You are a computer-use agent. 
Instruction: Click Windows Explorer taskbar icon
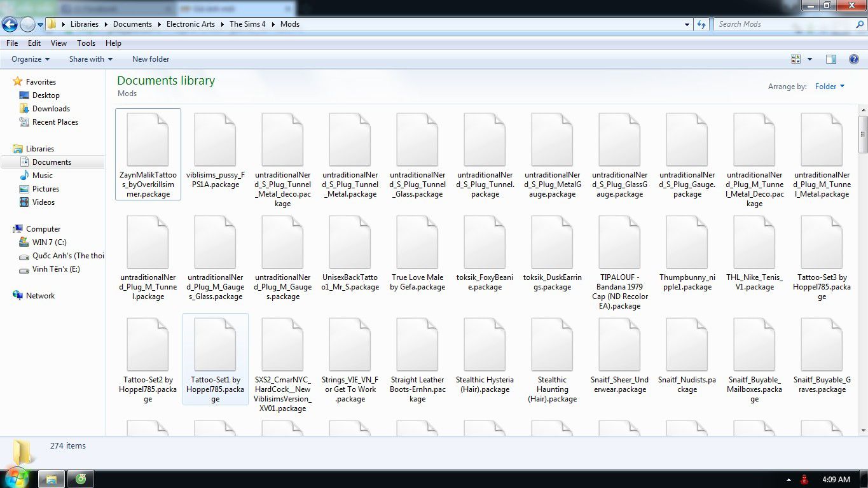tap(52, 478)
